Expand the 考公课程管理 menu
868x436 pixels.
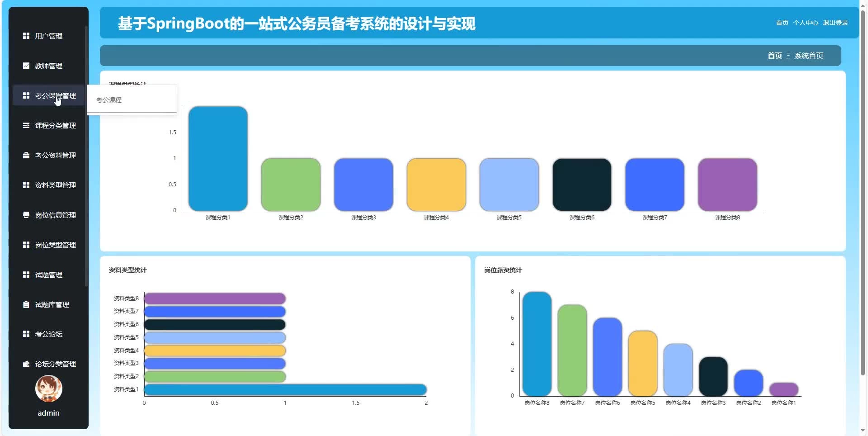point(48,95)
